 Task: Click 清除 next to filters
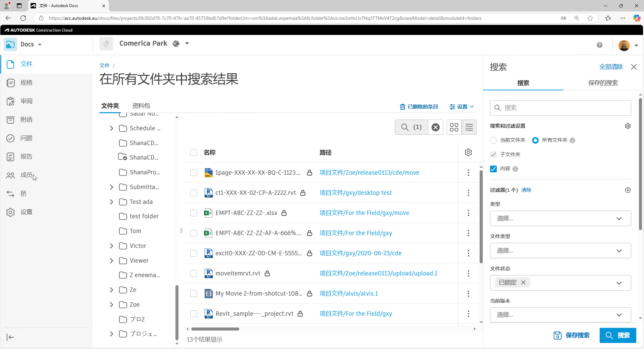(x=526, y=190)
